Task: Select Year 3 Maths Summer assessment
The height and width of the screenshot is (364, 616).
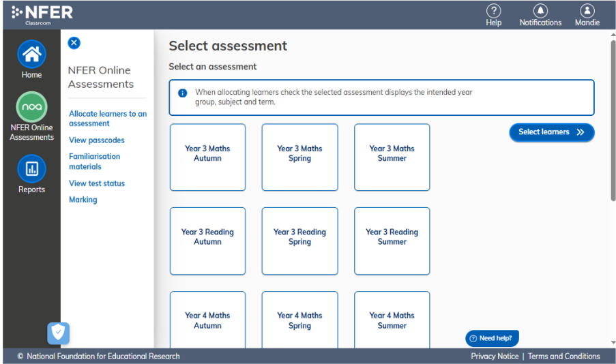Action: coord(392,157)
